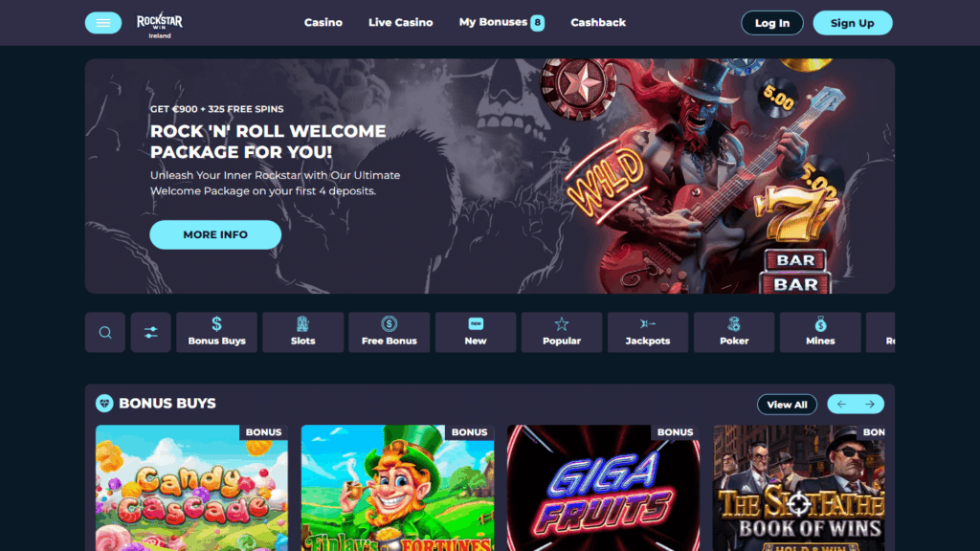This screenshot has width=980, height=551.
Task: Open the hamburger menu button
Action: pyautogui.click(x=103, y=23)
